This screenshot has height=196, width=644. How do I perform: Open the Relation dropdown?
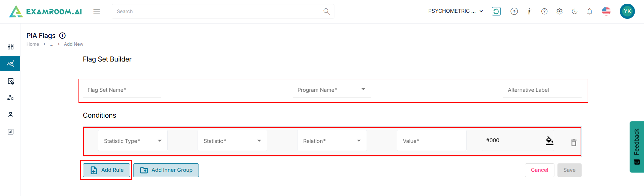(x=332, y=141)
